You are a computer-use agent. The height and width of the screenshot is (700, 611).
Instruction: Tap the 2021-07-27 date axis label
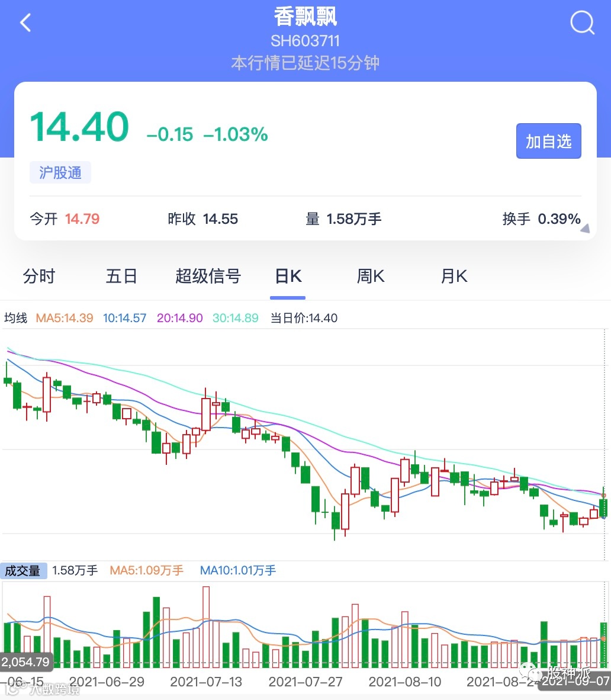305,682
